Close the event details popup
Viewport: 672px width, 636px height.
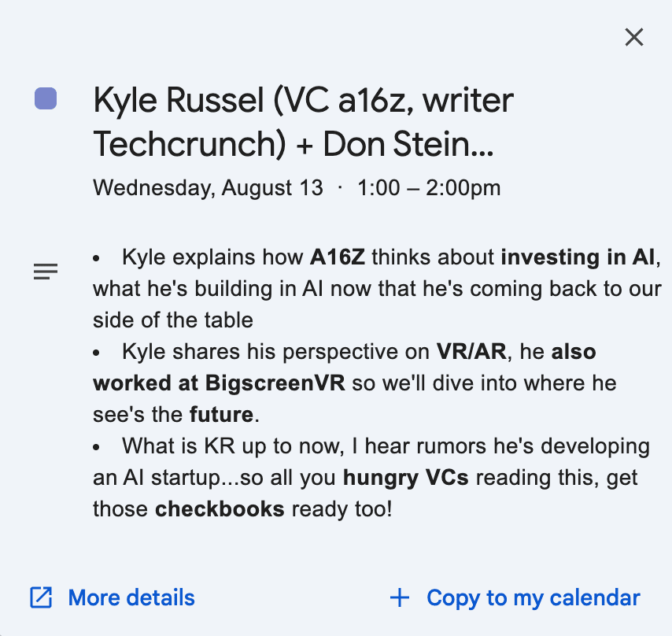(x=634, y=37)
